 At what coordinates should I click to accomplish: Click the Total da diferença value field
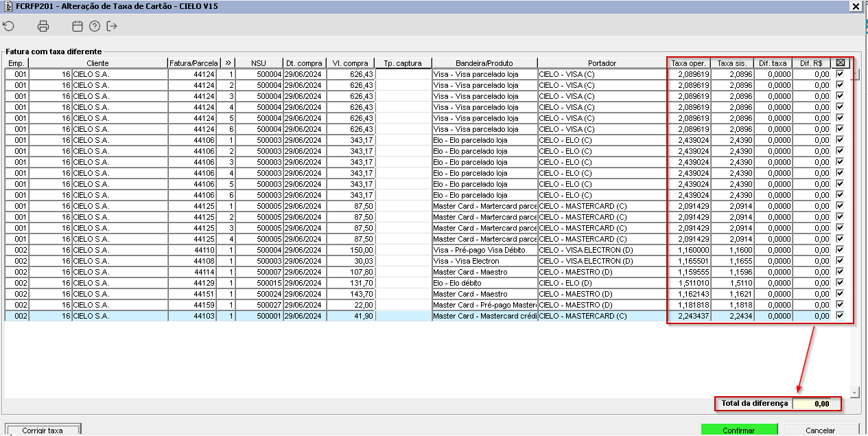coord(816,404)
